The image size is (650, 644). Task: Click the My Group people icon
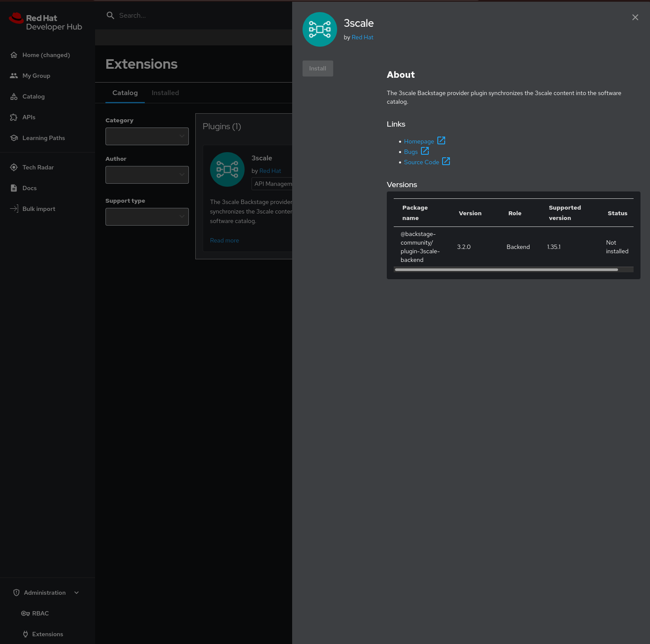click(14, 76)
